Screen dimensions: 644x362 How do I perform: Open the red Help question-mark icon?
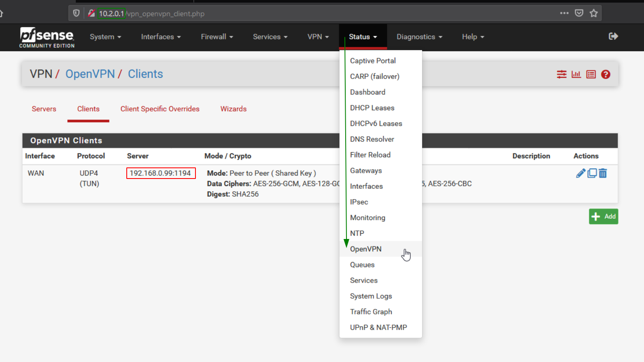click(x=605, y=74)
